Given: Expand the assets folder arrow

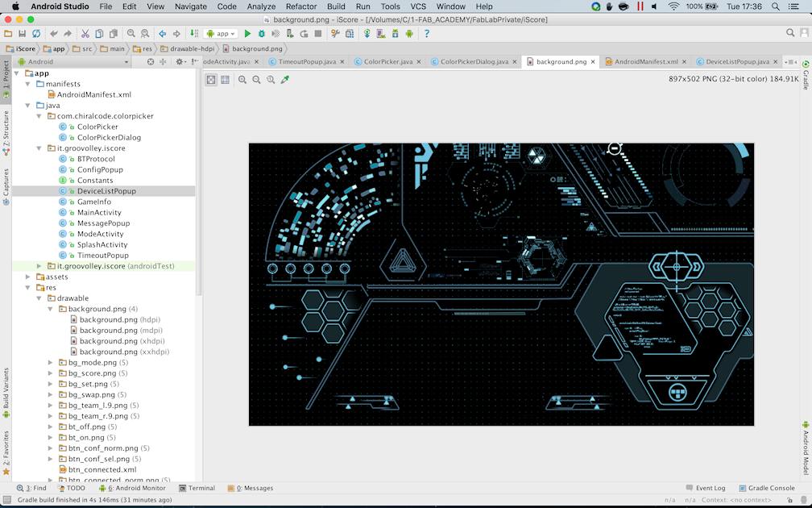Looking at the screenshot, I should 28,277.
